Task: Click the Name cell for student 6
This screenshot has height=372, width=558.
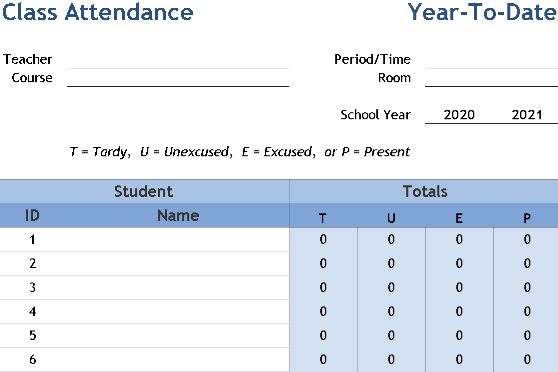Action: click(177, 360)
